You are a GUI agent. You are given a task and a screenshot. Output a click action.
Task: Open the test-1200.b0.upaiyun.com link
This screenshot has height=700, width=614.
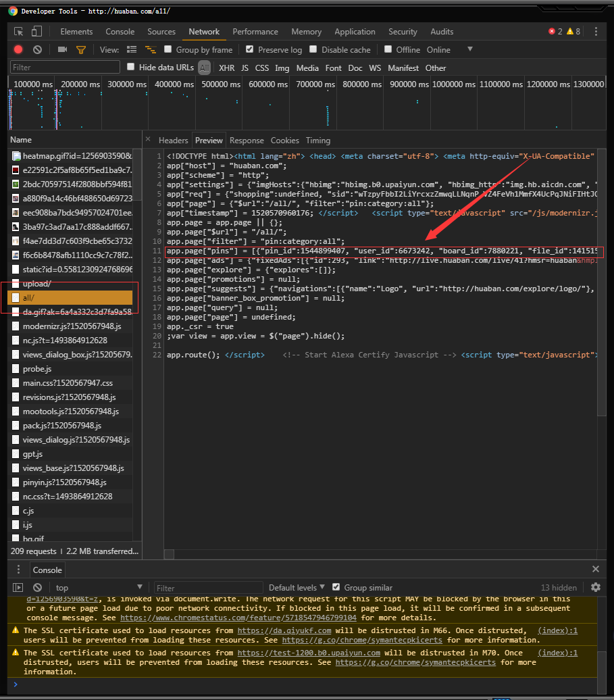point(309,653)
